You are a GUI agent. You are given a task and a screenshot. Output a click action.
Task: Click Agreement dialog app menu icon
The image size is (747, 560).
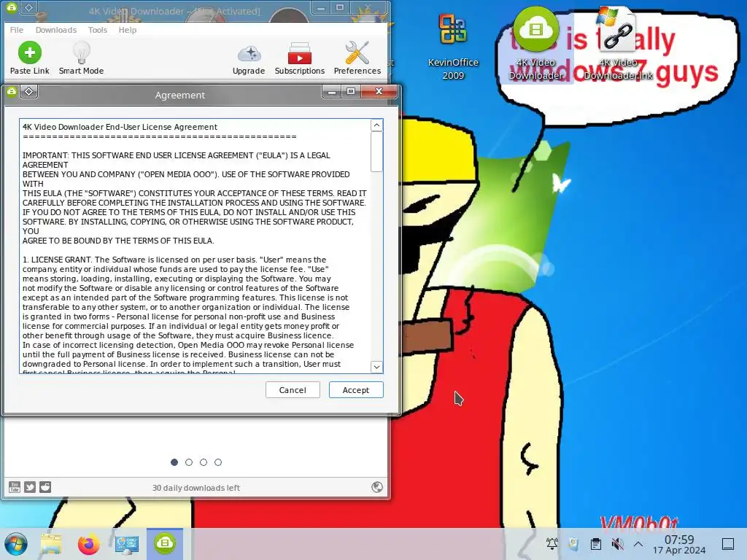pyautogui.click(x=12, y=91)
